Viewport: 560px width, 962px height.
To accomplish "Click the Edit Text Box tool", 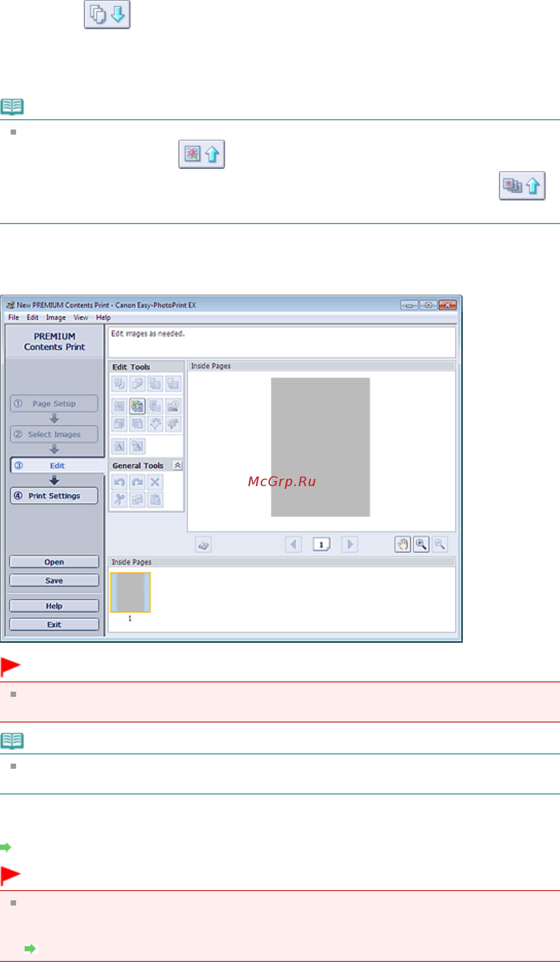I will point(137,446).
